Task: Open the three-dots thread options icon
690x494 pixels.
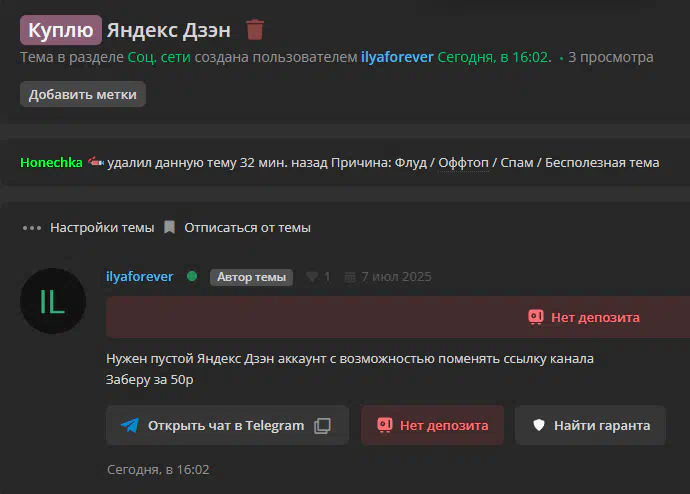Action: (x=32, y=228)
